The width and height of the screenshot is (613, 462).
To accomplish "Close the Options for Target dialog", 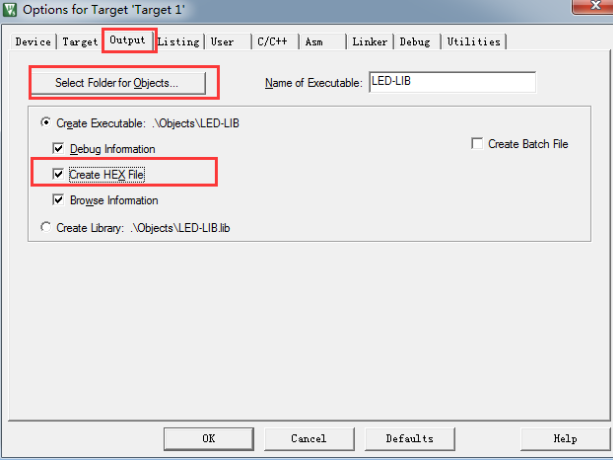I will pos(593,6).
